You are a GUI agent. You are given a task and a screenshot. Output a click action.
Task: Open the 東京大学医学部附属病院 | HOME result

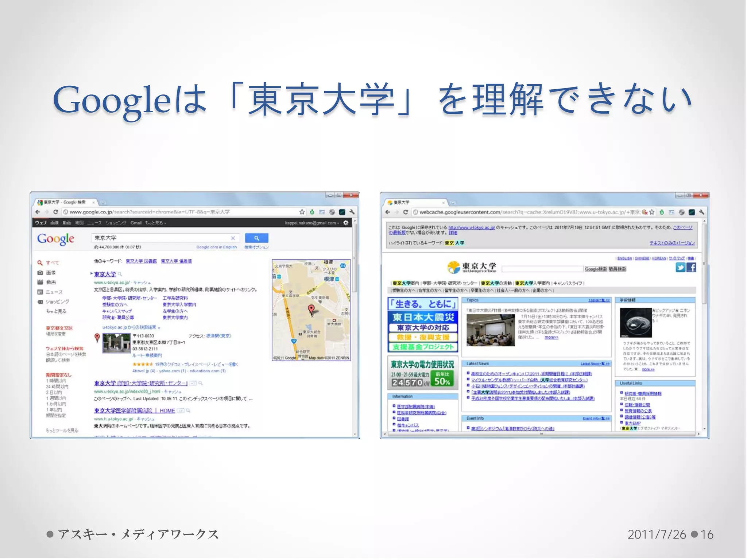135,411
